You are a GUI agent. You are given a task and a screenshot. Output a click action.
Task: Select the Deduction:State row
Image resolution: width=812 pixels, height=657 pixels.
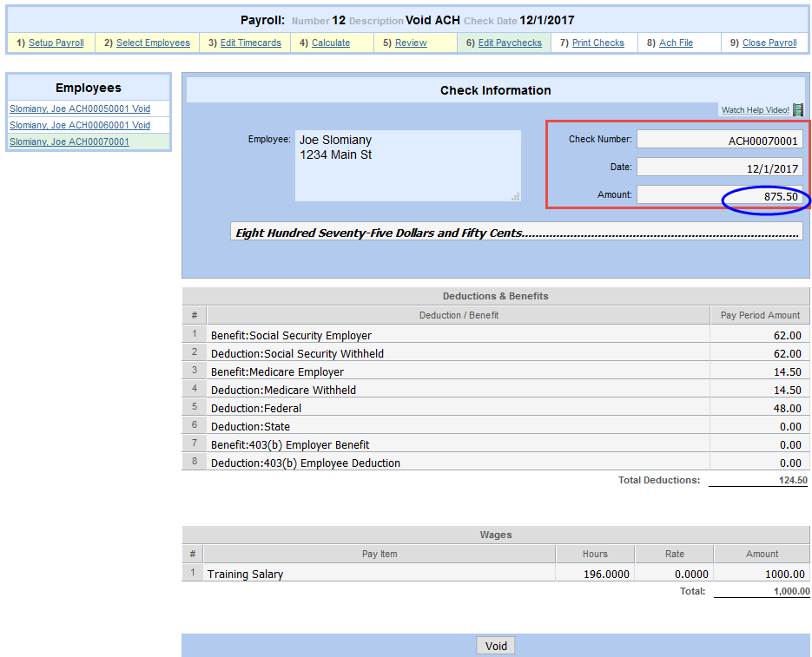496,425
